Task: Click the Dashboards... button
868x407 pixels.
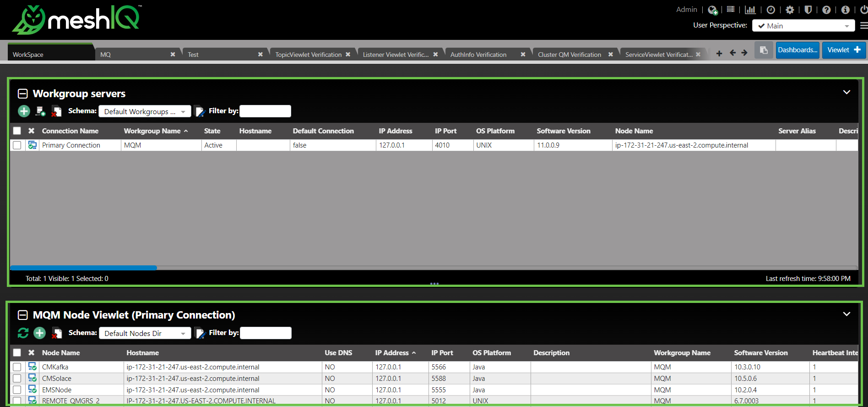Action: click(797, 50)
